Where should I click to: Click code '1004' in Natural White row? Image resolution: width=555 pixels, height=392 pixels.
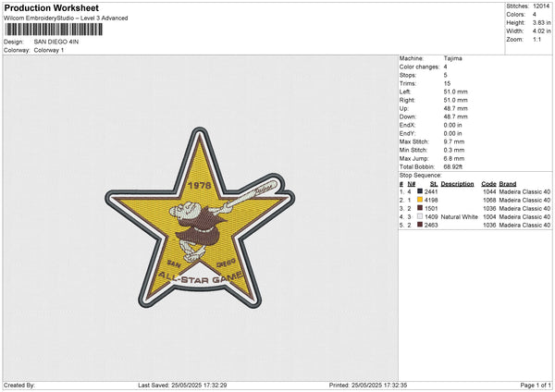click(x=489, y=217)
